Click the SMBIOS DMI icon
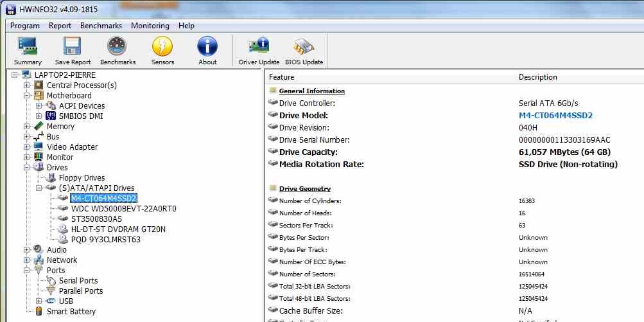The height and width of the screenshot is (322, 644). (51, 116)
